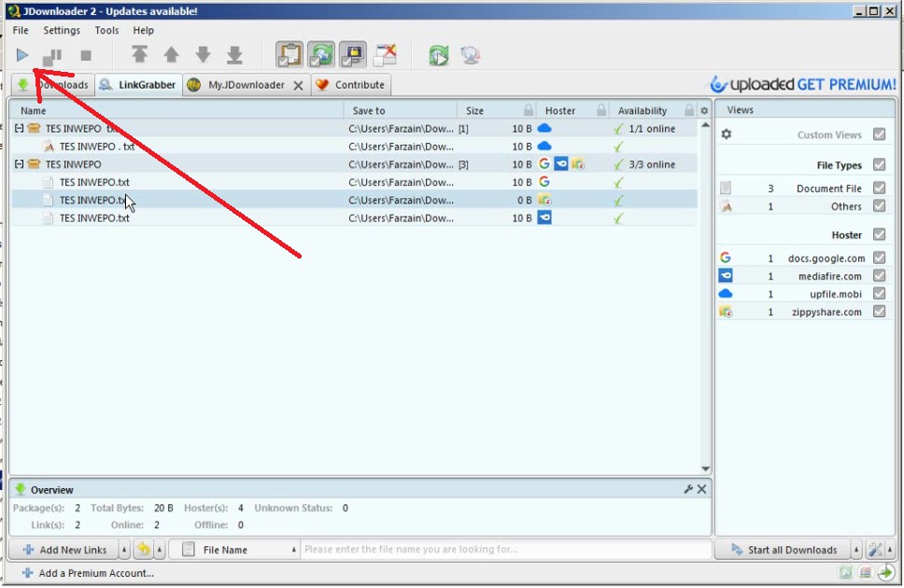The width and height of the screenshot is (904, 588).
Task: Toggle the Availability column lock icon
Action: click(689, 110)
